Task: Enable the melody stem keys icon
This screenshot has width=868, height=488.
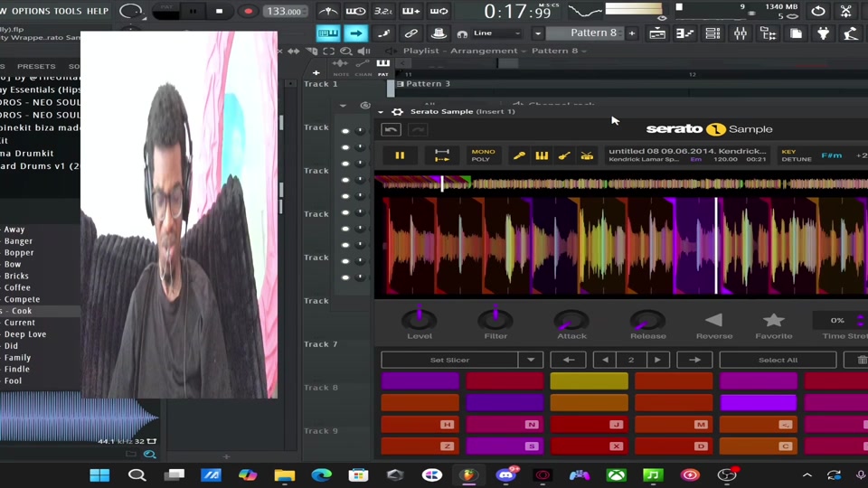Action: (542, 155)
